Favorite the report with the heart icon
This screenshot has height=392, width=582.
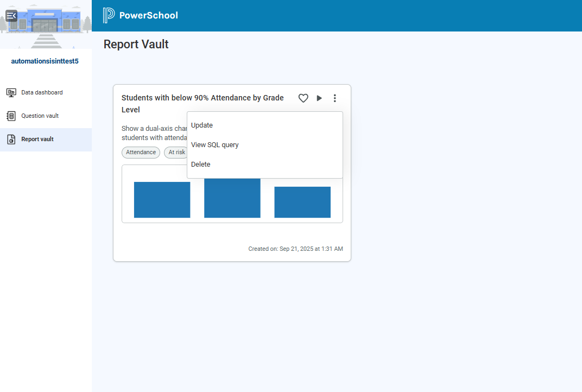point(303,98)
